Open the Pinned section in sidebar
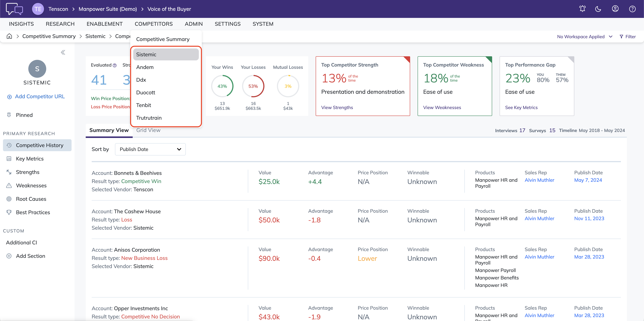Image resolution: width=644 pixels, height=321 pixels. click(24, 115)
